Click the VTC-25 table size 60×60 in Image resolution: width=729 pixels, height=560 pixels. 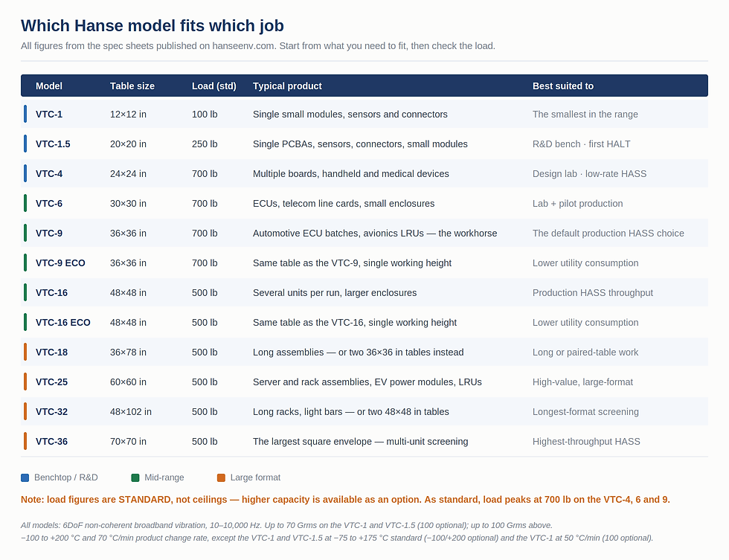coord(128,382)
